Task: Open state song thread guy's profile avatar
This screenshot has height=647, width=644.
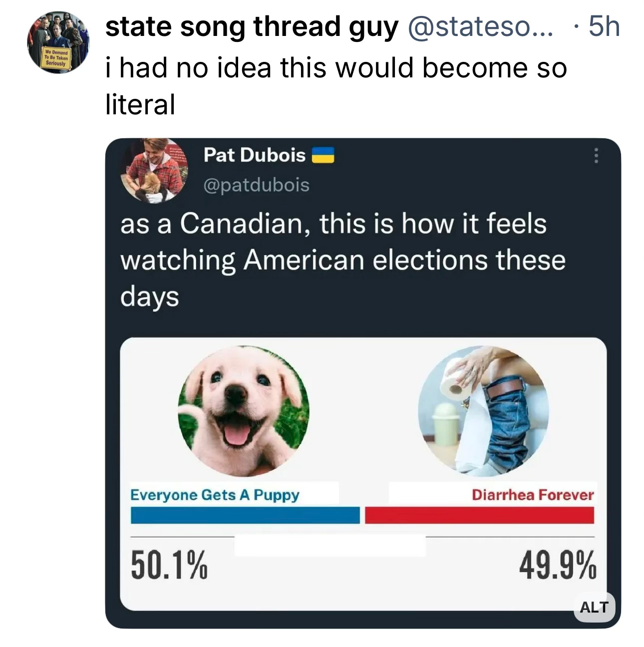Action: (58, 42)
